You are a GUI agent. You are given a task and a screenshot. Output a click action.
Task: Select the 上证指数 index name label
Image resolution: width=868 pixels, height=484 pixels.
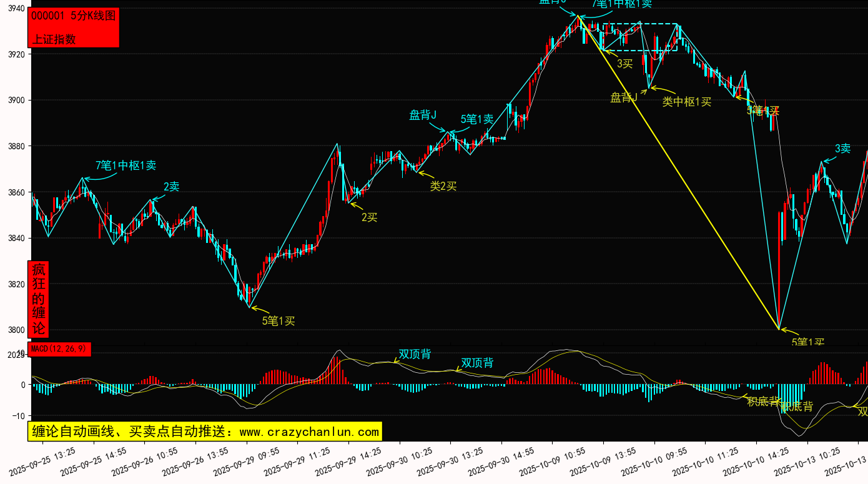[54, 39]
